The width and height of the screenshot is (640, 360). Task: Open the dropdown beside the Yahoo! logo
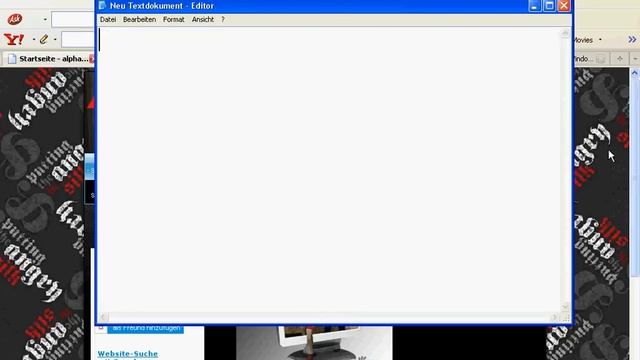click(33, 40)
